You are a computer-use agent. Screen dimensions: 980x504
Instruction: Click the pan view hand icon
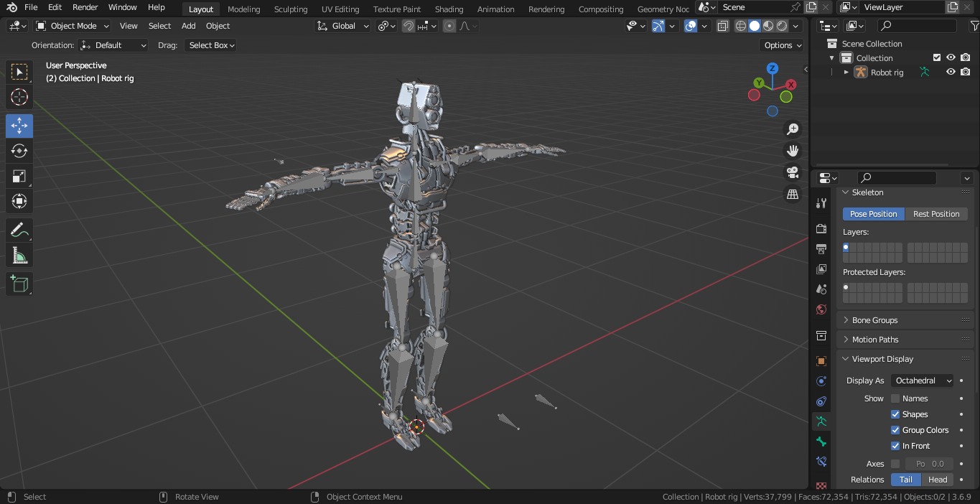(793, 151)
